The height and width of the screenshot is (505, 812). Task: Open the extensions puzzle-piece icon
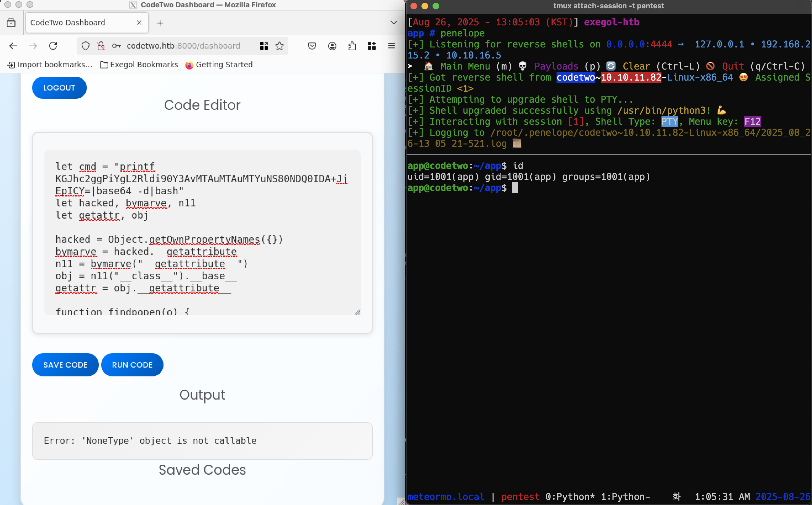pyautogui.click(x=352, y=46)
